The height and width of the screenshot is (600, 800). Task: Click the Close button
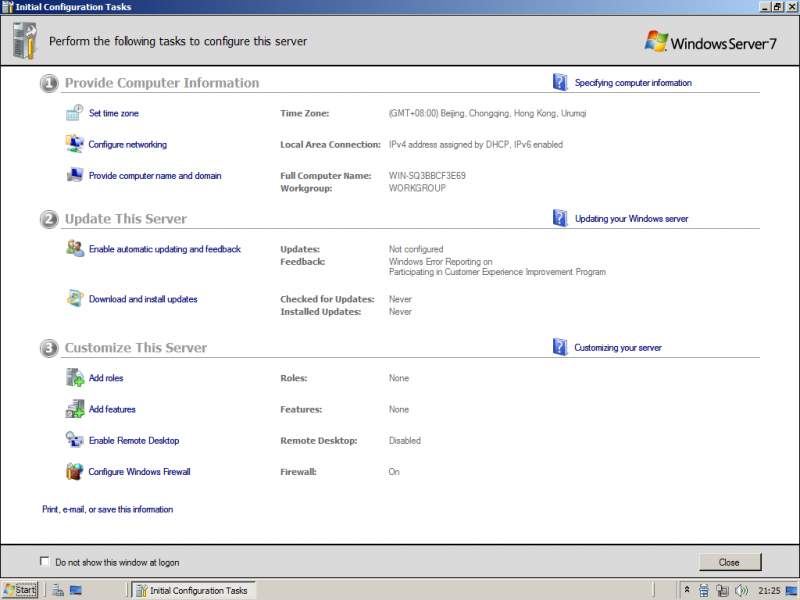pos(730,562)
